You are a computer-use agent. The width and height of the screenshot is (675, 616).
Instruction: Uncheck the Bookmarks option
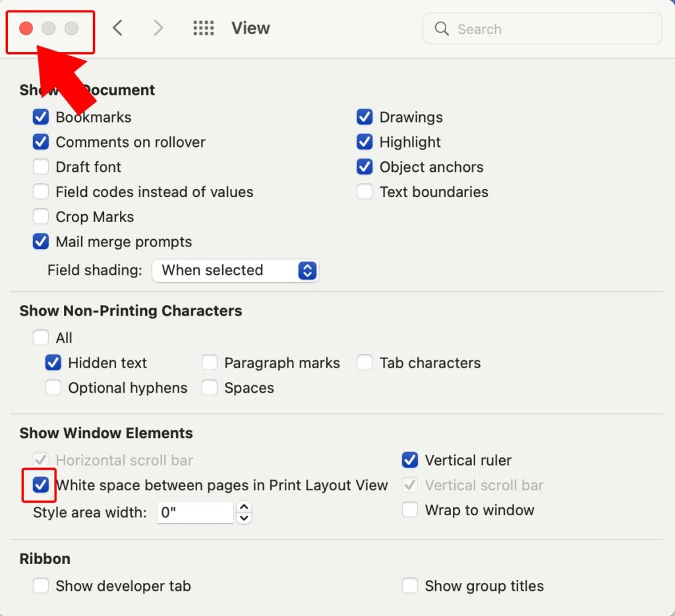pos(41,117)
